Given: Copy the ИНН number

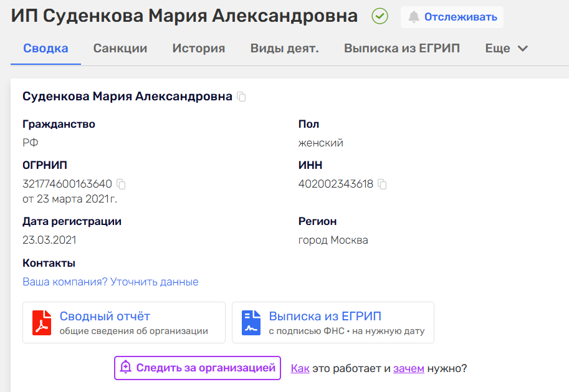Looking at the screenshot, I should click(x=383, y=184).
